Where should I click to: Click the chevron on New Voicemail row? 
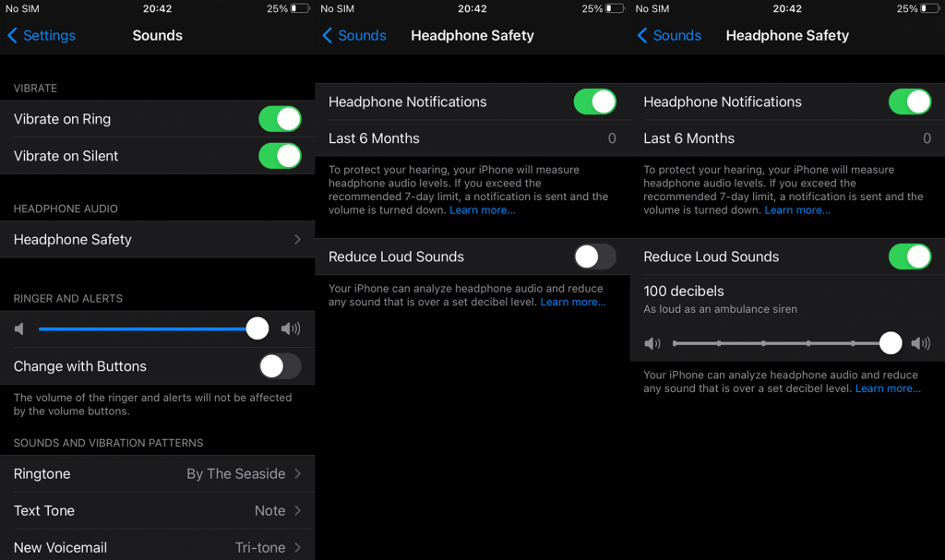pos(297,547)
